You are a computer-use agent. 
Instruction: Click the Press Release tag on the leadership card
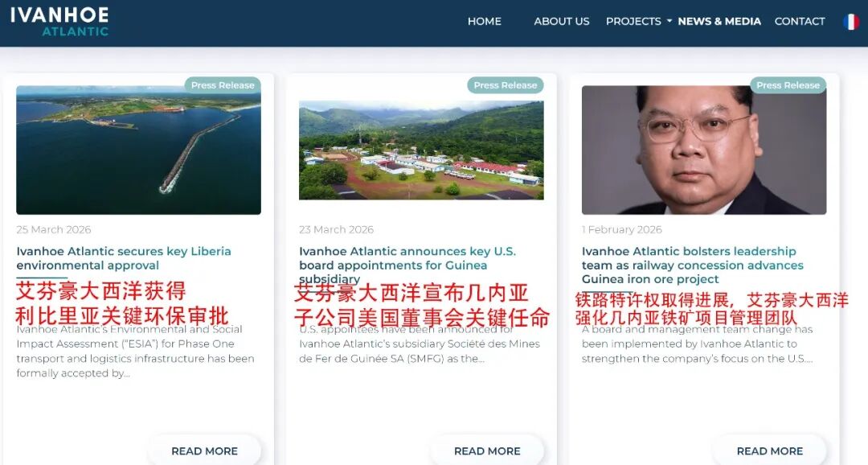788,85
